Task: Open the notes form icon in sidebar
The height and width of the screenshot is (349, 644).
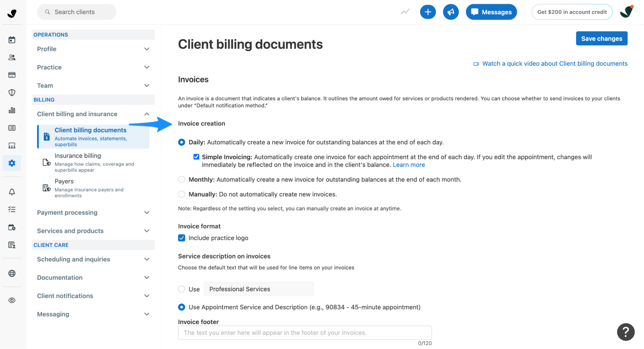Action: click(x=12, y=245)
